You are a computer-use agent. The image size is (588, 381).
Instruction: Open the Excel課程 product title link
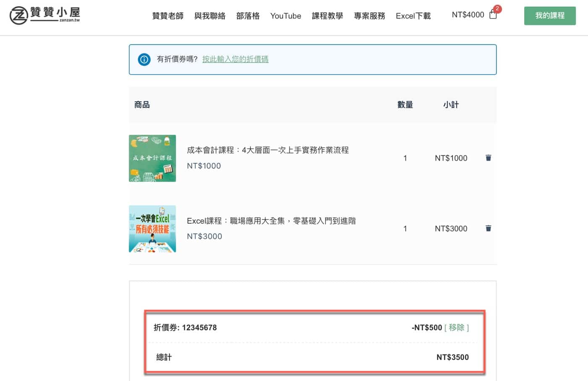271,221
